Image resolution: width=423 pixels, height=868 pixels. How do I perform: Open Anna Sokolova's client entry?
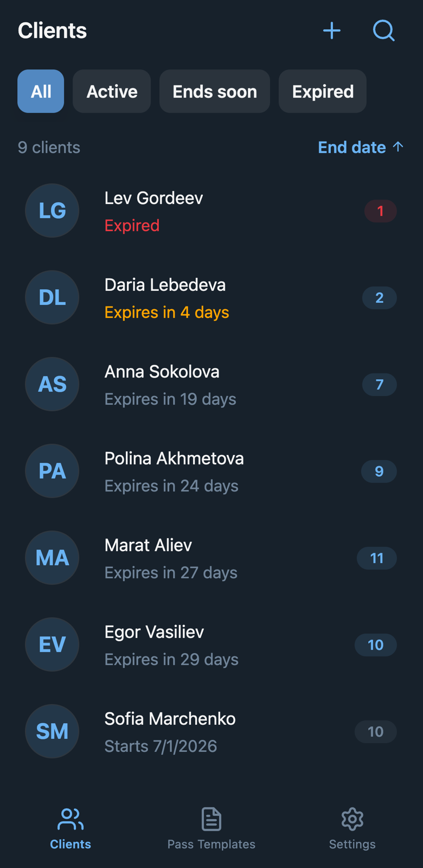click(x=211, y=384)
